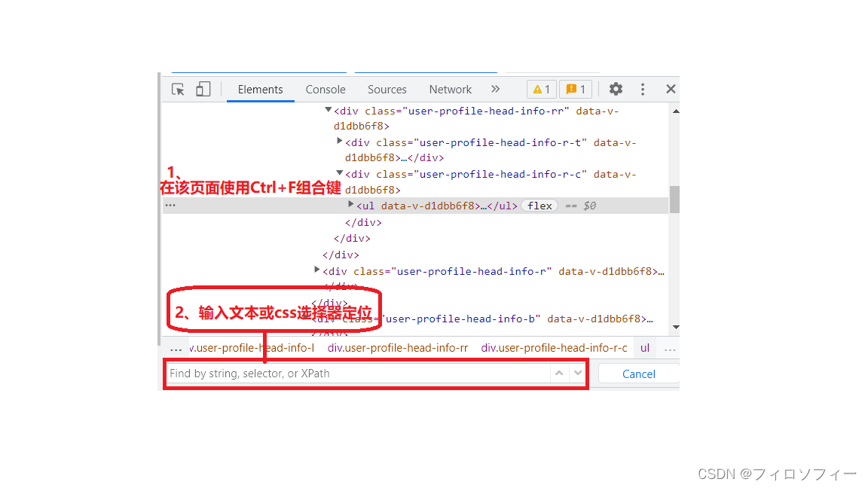Open DevTools settings gear
The image size is (868, 488).
tap(616, 89)
